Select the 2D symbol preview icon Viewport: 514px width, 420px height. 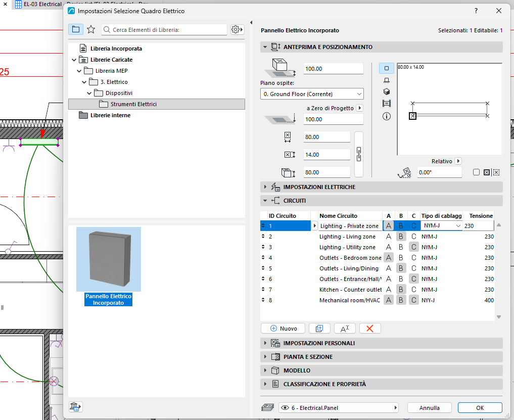(x=387, y=68)
